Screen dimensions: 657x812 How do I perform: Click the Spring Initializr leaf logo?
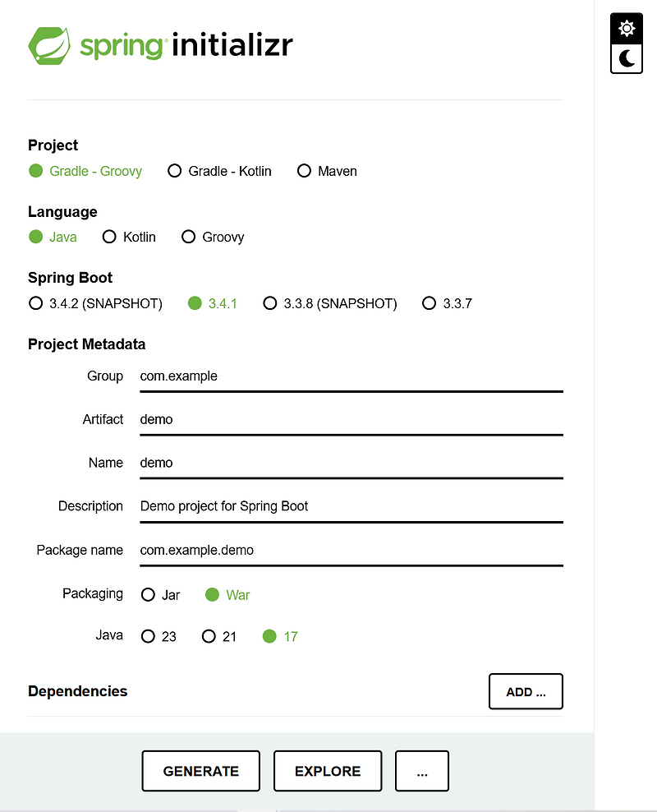(51, 46)
